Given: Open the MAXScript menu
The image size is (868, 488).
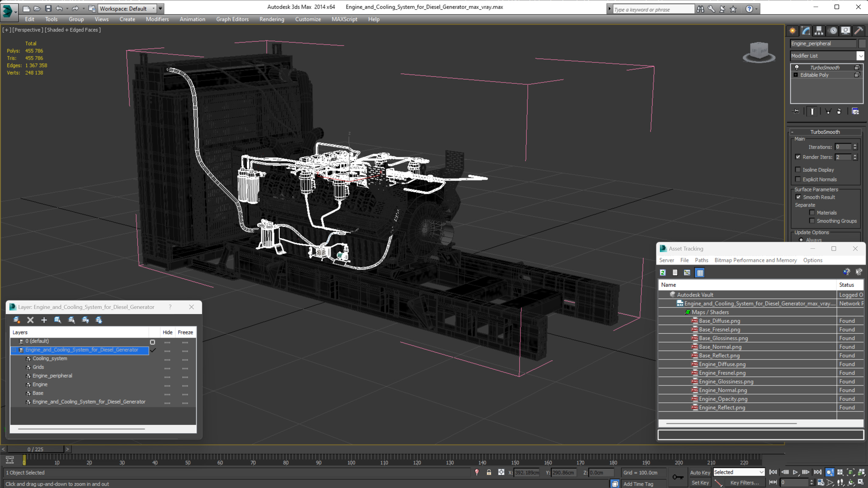Looking at the screenshot, I should click(x=344, y=19).
